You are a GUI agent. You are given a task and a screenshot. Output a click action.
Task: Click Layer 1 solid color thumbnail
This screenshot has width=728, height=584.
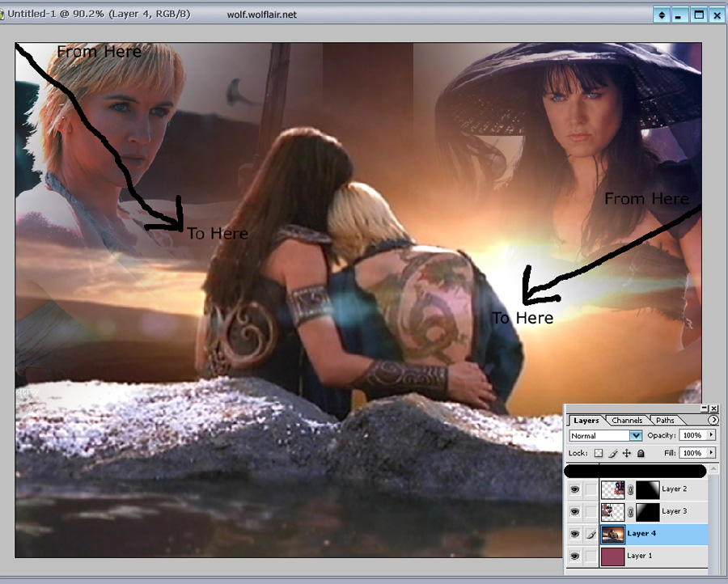point(613,556)
